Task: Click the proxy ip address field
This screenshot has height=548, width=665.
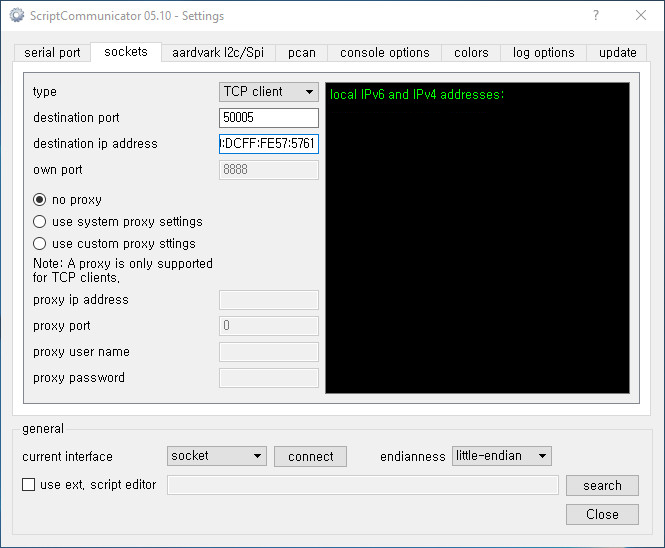Action: (x=268, y=300)
